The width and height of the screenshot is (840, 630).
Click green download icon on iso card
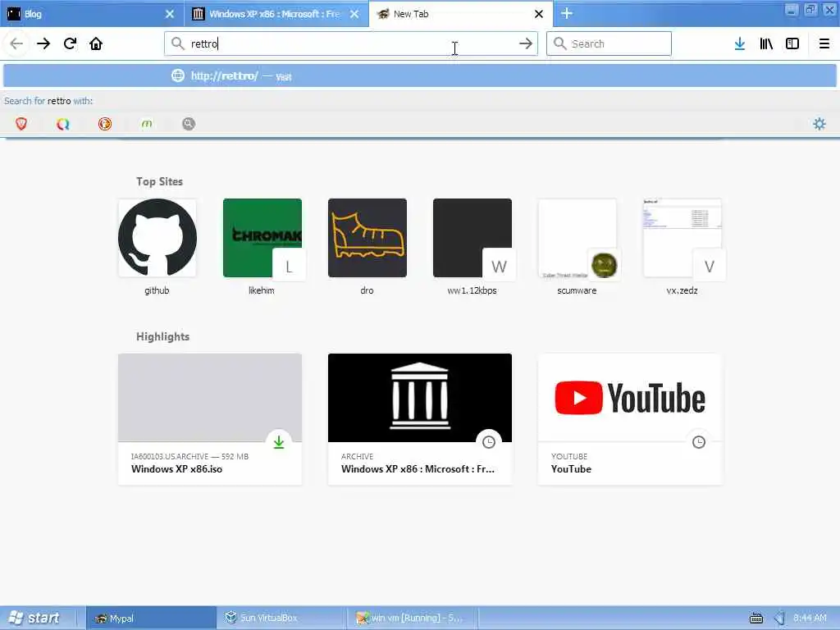point(279,442)
